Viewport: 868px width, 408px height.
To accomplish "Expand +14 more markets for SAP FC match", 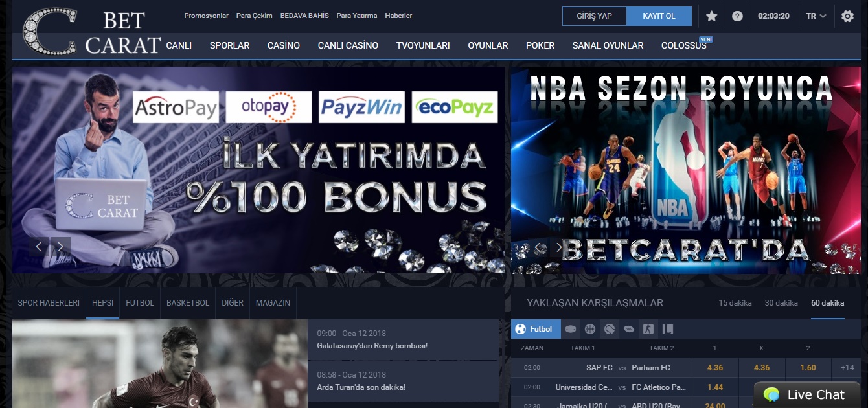I will coord(847,368).
